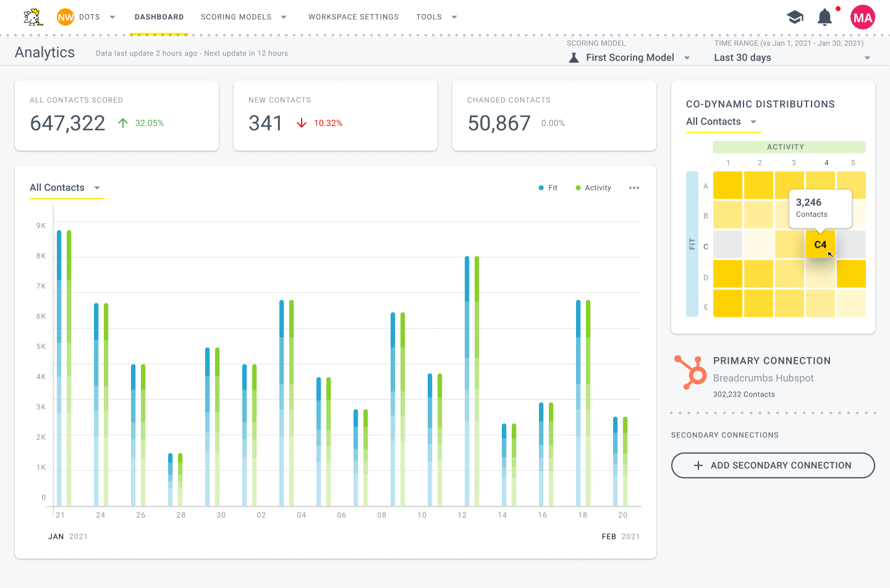Open Workspace Settings

354,17
